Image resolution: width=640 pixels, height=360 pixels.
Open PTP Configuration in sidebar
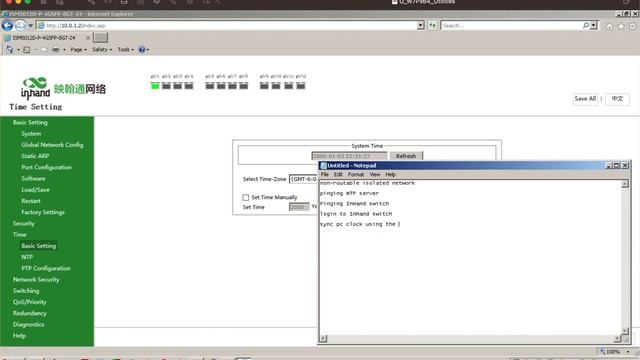pyautogui.click(x=46, y=268)
